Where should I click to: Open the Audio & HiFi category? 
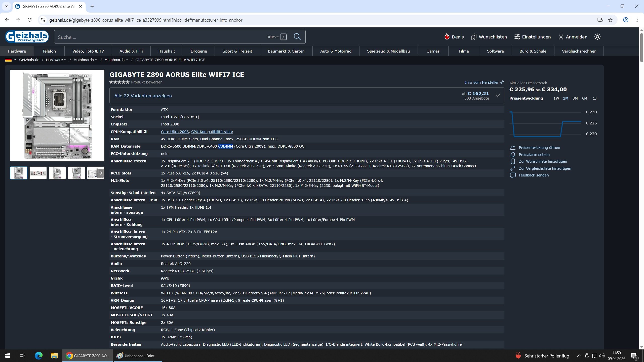point(131,51)
